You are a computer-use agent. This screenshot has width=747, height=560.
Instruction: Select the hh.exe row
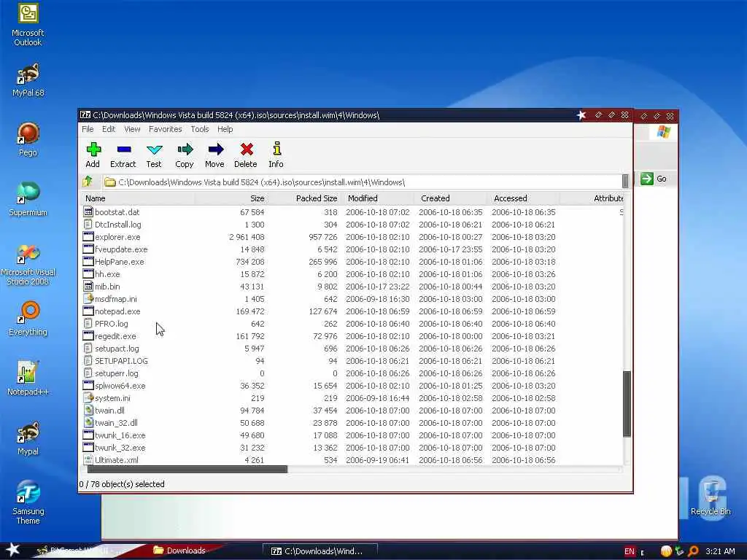click(x=352, y=274)
